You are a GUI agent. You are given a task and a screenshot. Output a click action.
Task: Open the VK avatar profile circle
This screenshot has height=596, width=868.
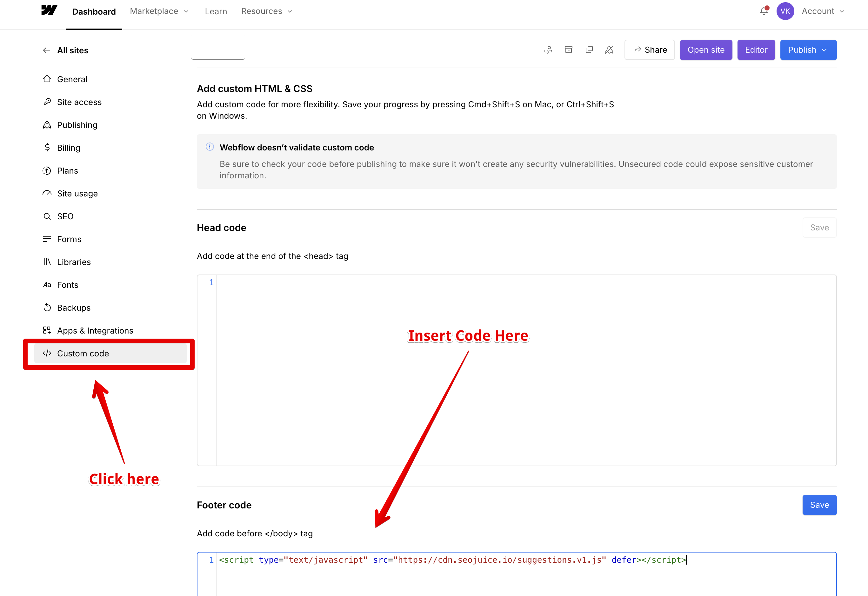click(785, 11)
